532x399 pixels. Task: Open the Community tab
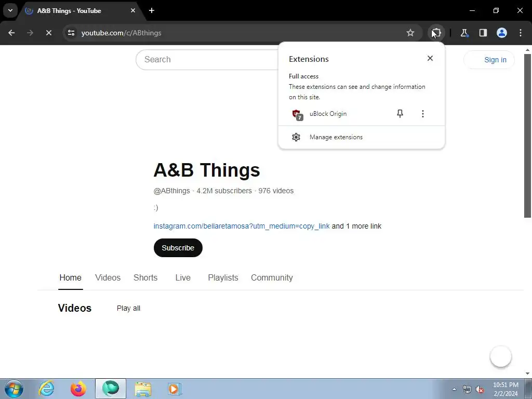click(x=272, y=277)
